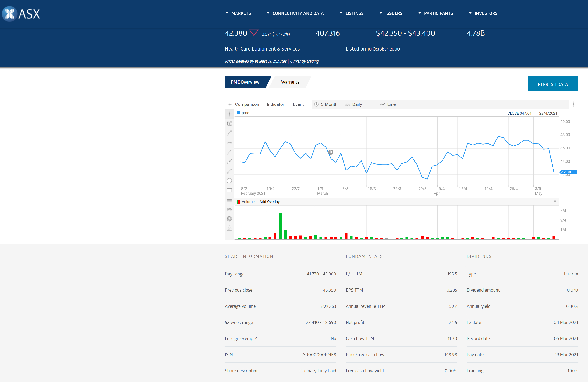588x382 pixels.
Task: Click the Ex date value 04 Mar 2021
Action: 566,322
